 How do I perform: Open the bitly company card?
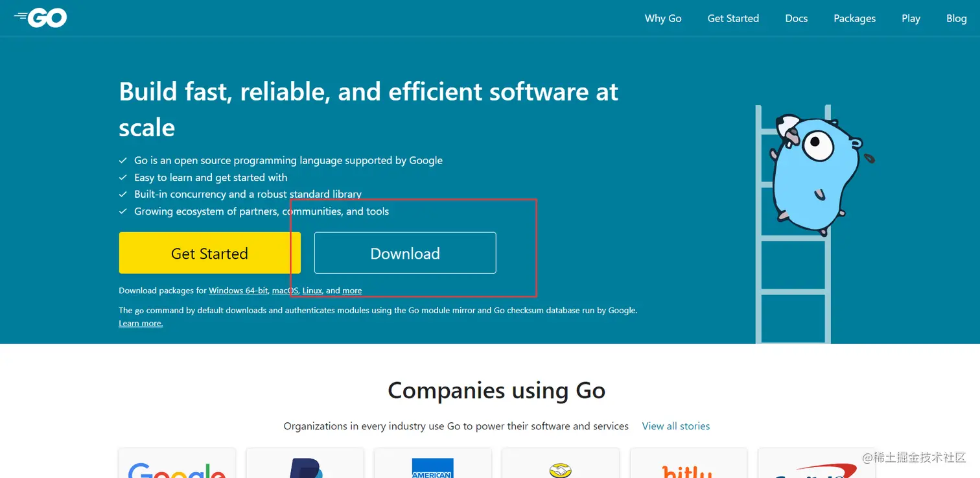(688, 463)
